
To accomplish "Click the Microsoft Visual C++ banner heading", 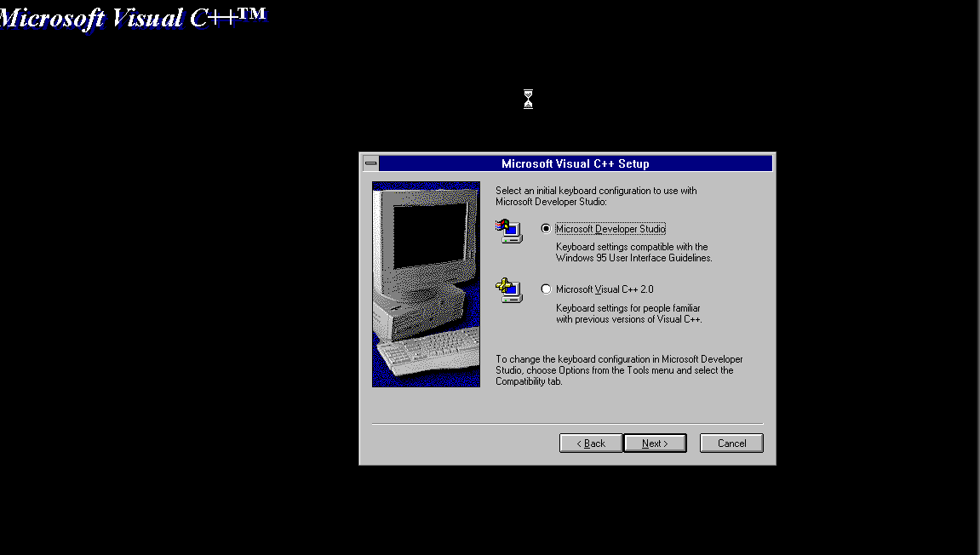I will 133,18.
